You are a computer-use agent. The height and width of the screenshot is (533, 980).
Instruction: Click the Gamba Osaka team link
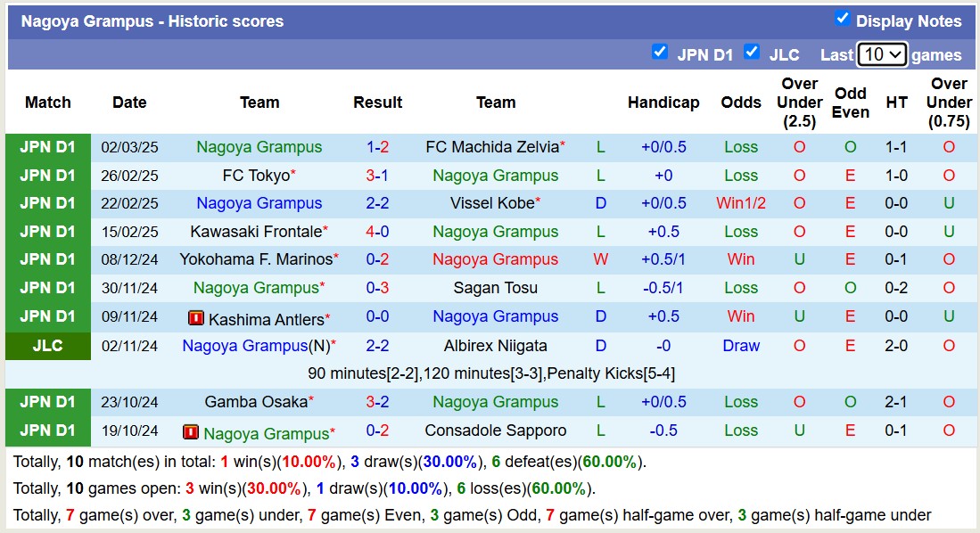(256, 402)
